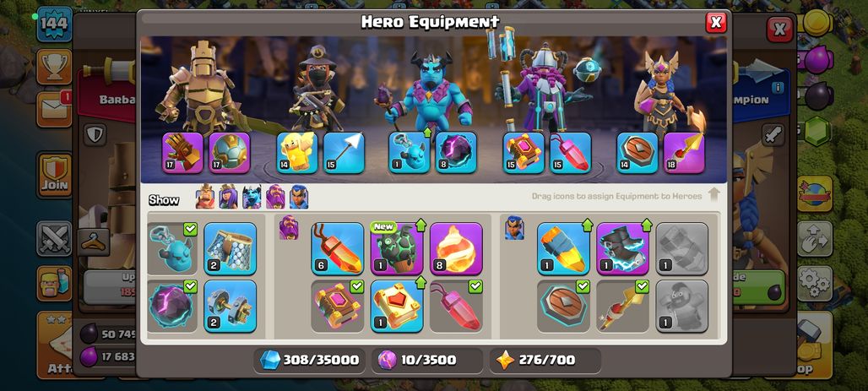The width and height of the screenshot is (868, 391).
Task: Filter equipment by Barbarian King portrait
Action: tap(205, 197)
